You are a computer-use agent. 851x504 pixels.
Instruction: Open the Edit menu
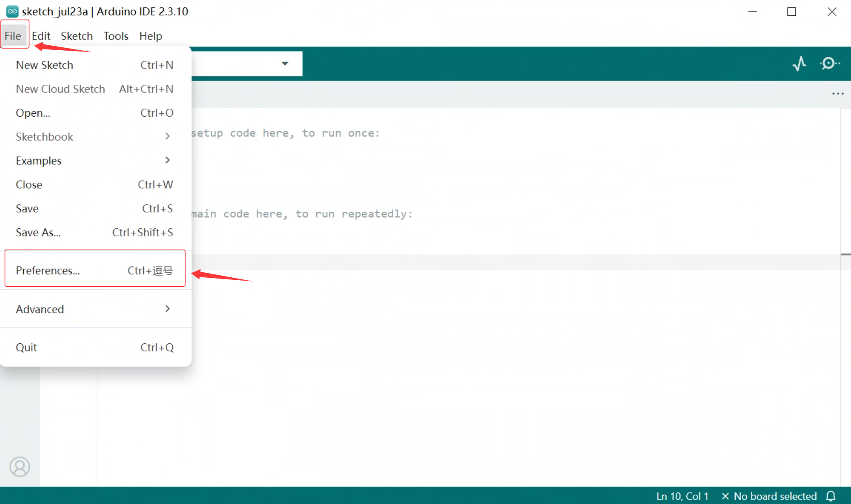coord(41,36)
